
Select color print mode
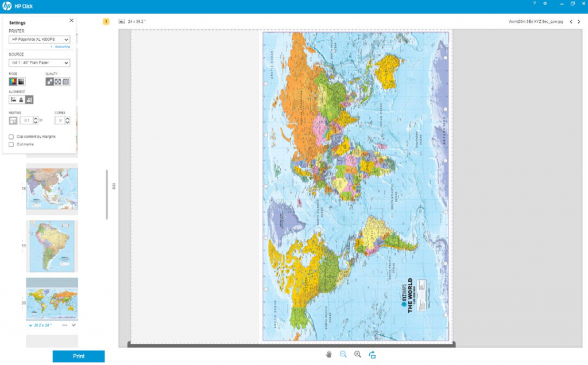pos(13,81)
